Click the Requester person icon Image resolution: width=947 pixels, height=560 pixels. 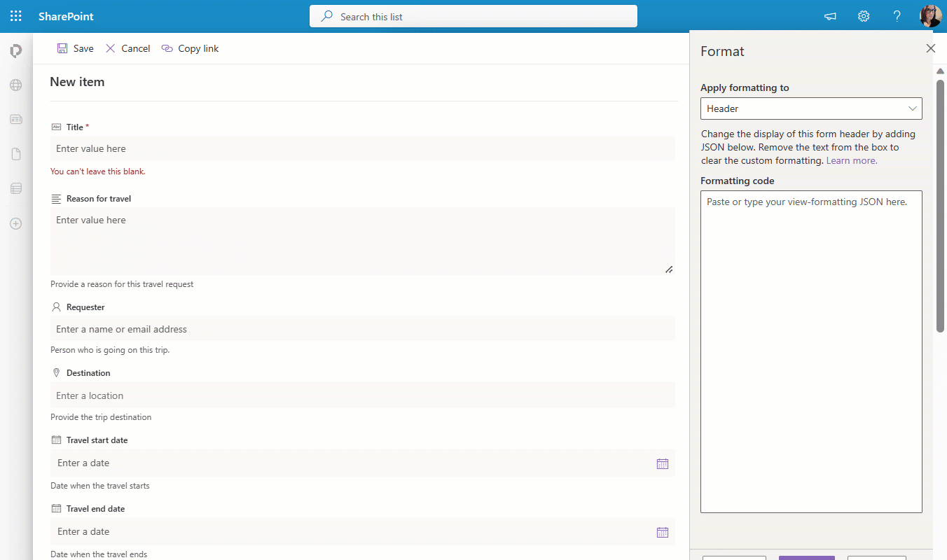click(56, 307)
